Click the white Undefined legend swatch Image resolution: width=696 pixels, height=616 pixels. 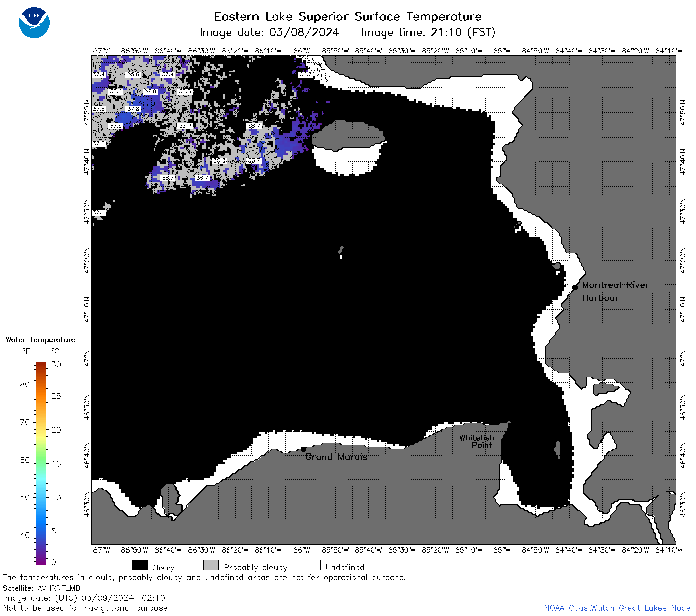click(312, 565)
